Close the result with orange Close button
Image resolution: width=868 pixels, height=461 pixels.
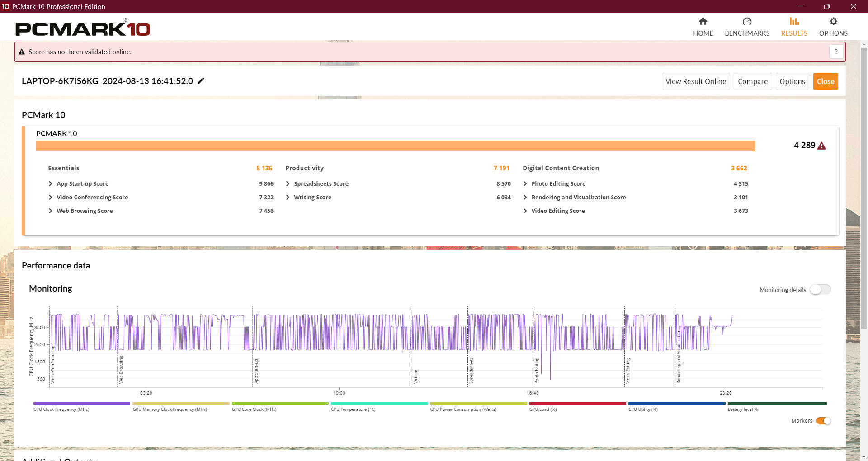826,81
